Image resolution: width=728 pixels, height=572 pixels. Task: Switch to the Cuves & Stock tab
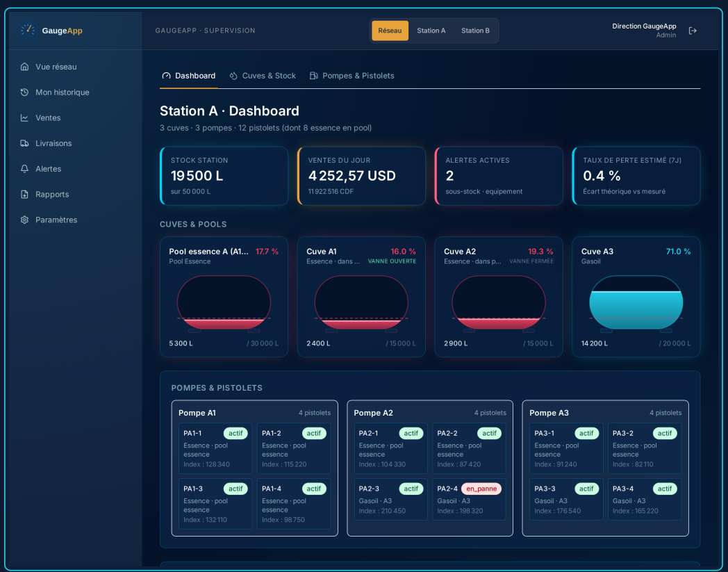(263, 76)
